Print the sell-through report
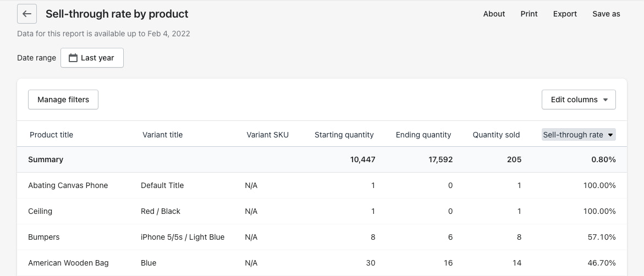 point(529,14)
